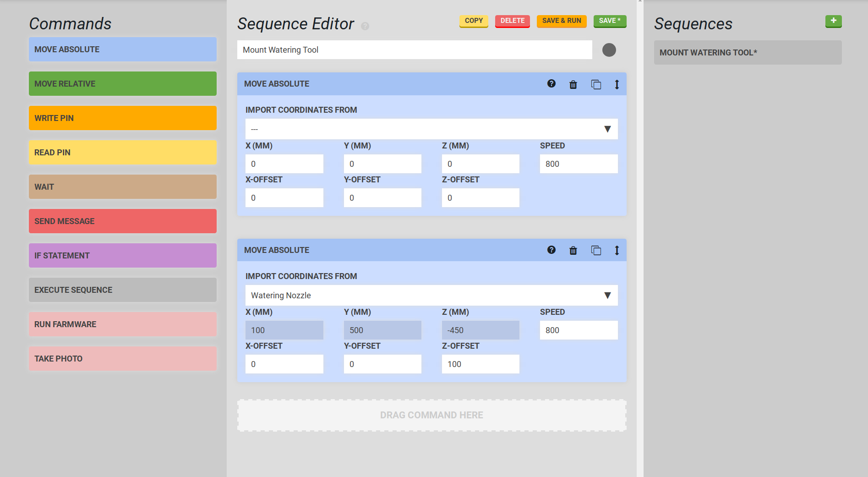This screenshot has width=868, height=477.
Task: Edit the sequence name field
Action: (414, 50)
